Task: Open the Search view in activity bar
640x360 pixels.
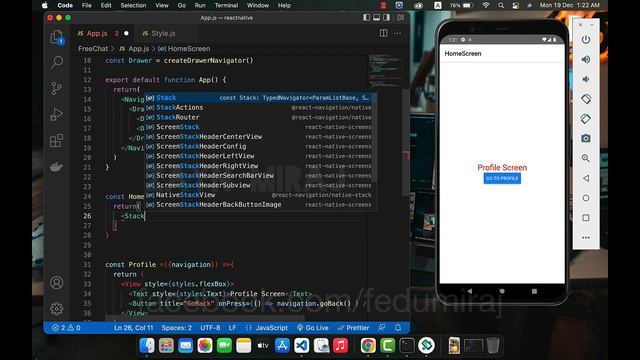Action: (57, 62)
